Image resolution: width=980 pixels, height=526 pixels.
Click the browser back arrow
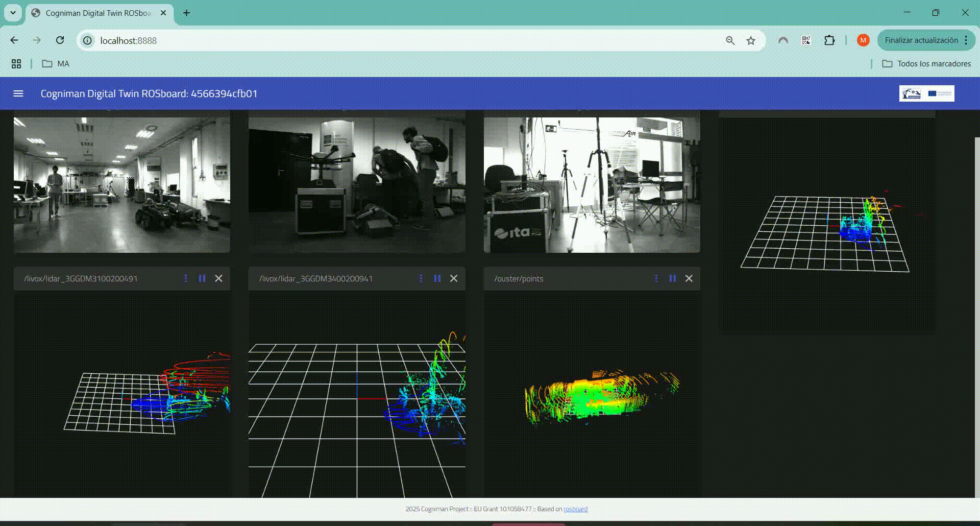[14, 40]
